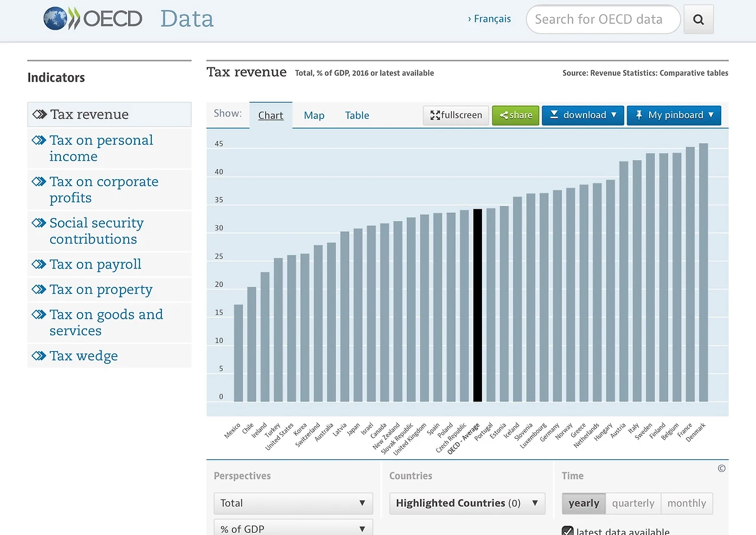This screenshot has width=756, height=535.
Task: Click the Luxembourg axis label
Action: pos(534,436)
